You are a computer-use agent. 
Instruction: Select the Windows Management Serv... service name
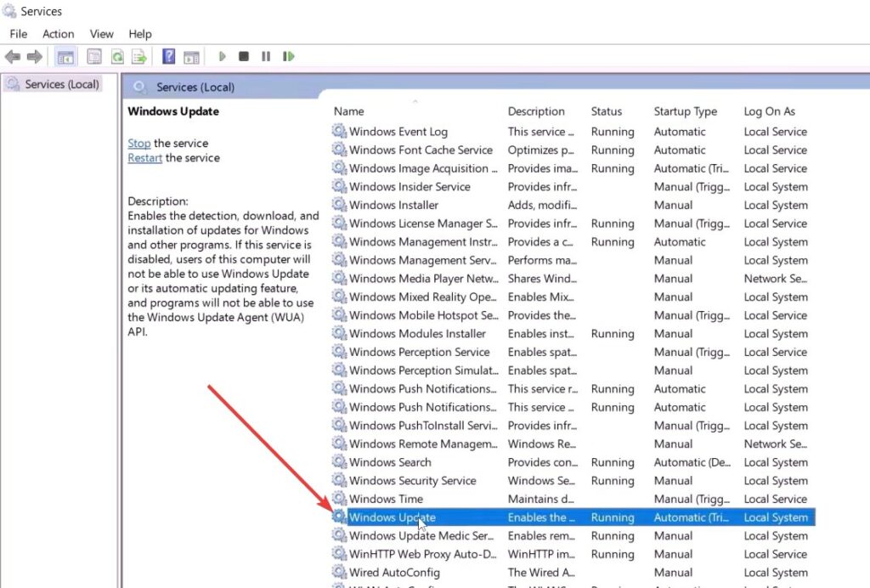click(x=423, y=260)
